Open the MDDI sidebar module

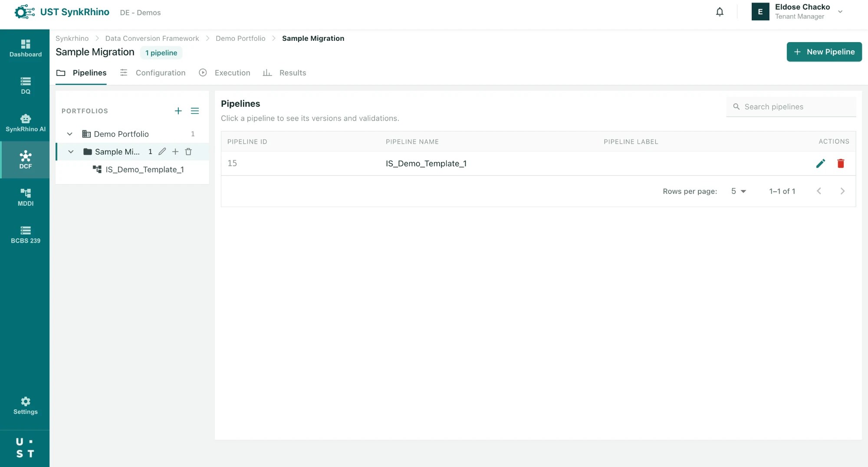pyautogui.click(x=25, y=197)
